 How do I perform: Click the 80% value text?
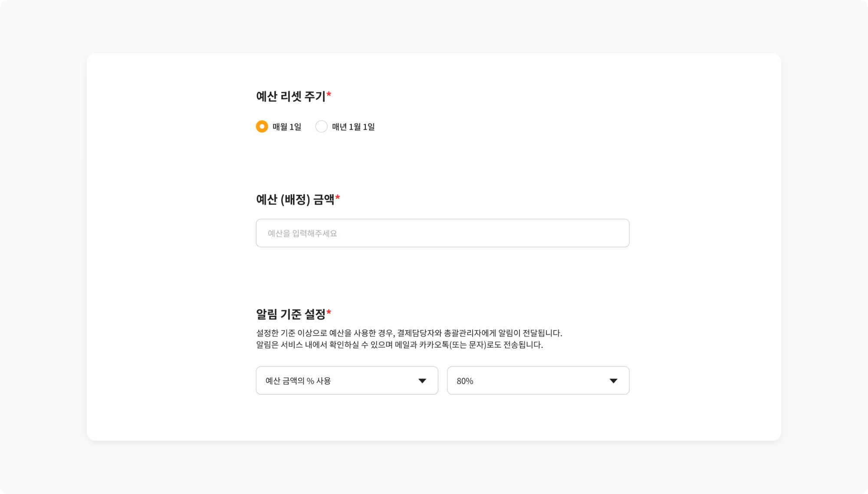(x=465, y=381)
